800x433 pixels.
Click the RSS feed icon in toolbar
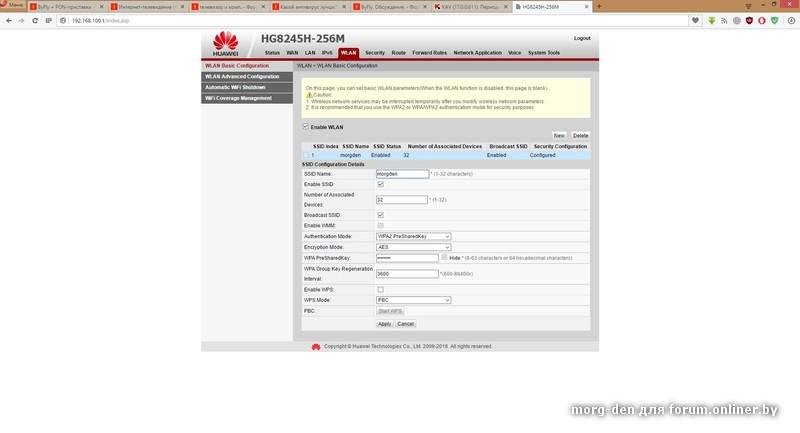(x=724, y=21)
